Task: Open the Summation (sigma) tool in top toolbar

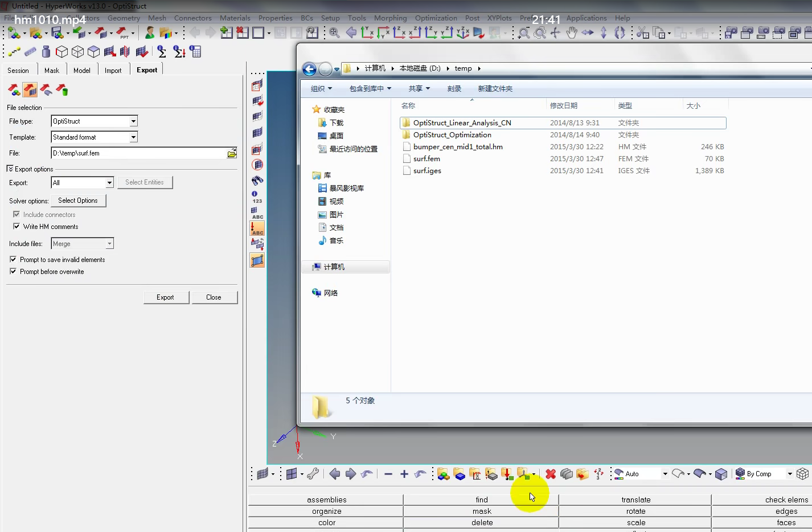Action: click(162, 51)
